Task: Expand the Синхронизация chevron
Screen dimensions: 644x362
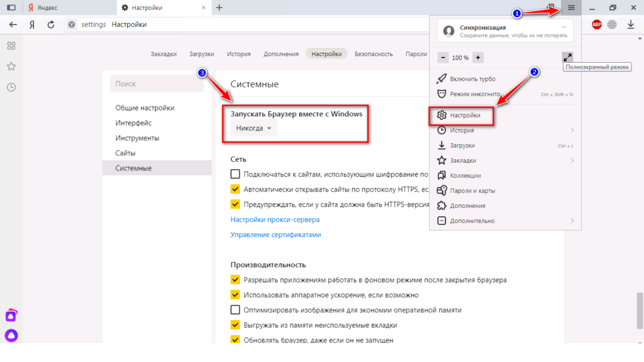Action: (563, 27)
